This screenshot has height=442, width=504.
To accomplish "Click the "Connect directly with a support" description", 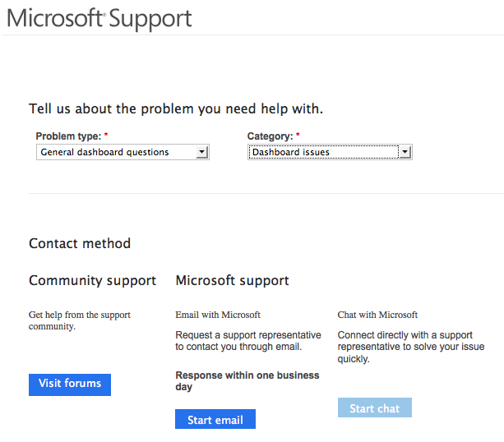I will [411, 347].
